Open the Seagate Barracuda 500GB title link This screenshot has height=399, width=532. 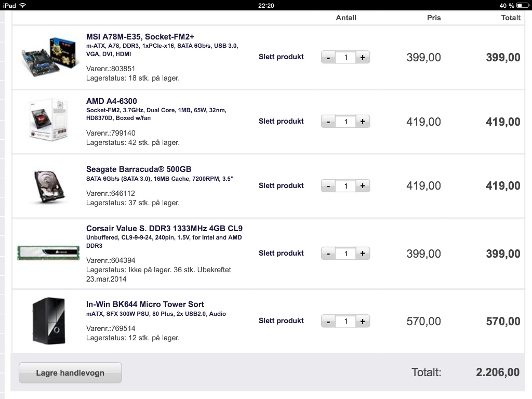139,169
